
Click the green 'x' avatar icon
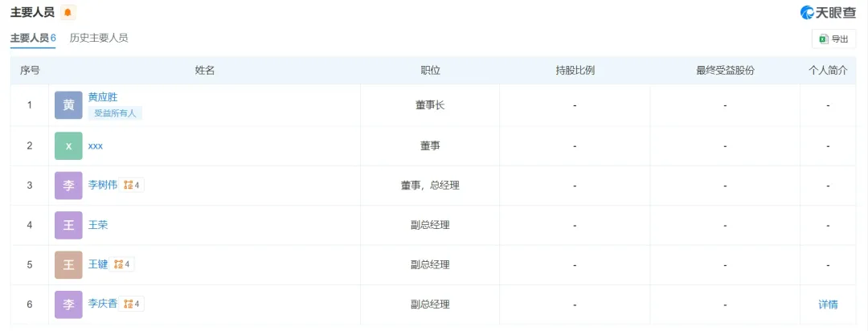point(68,145)
